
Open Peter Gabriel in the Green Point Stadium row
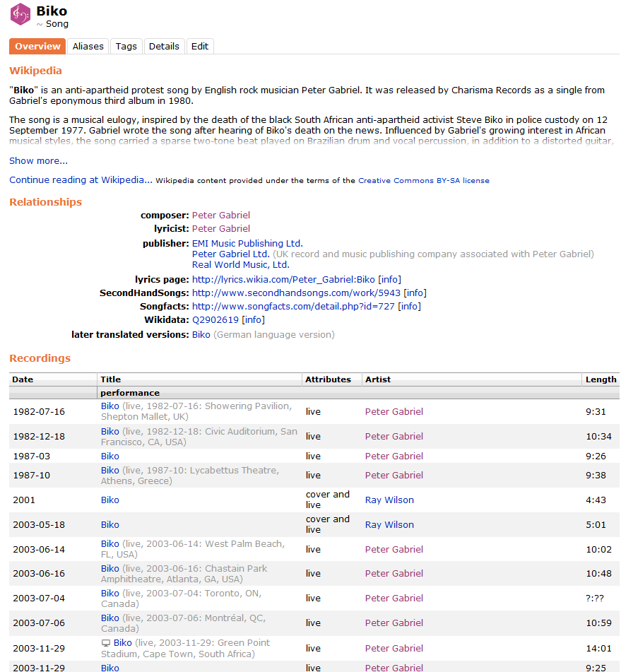pos(394,649)
